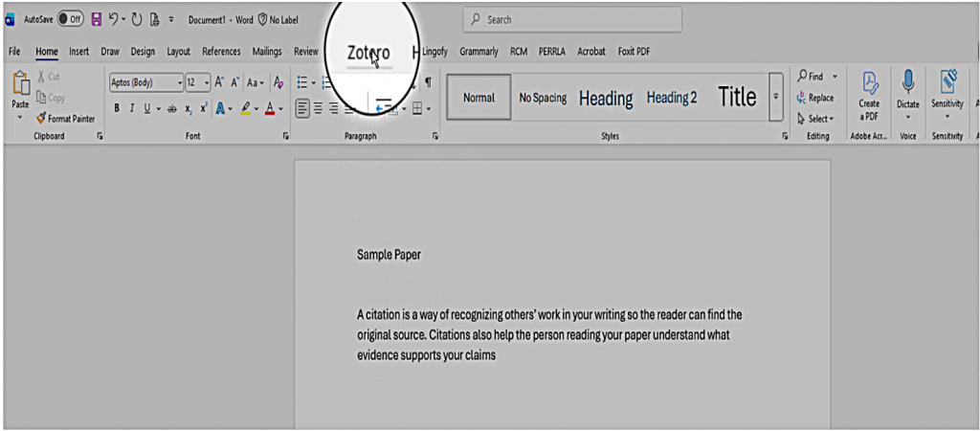
Task: Expand the Styles gallery more arrow
Action: [775, 98]
